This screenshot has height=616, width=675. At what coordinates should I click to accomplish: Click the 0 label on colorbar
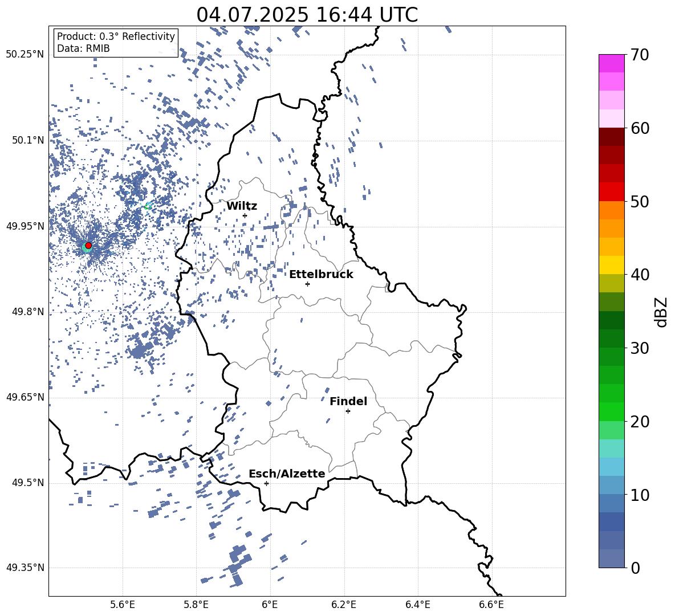(x=635, y=568)
